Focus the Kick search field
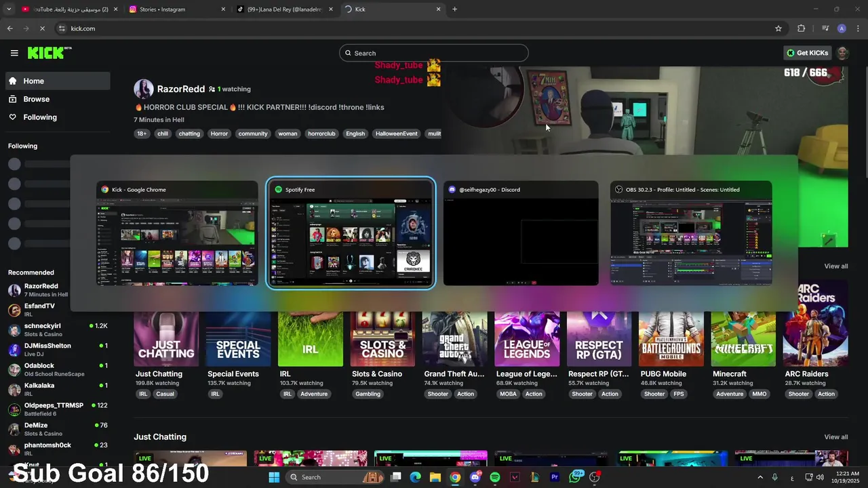The image size is (868, 488). tap(434, 53)
